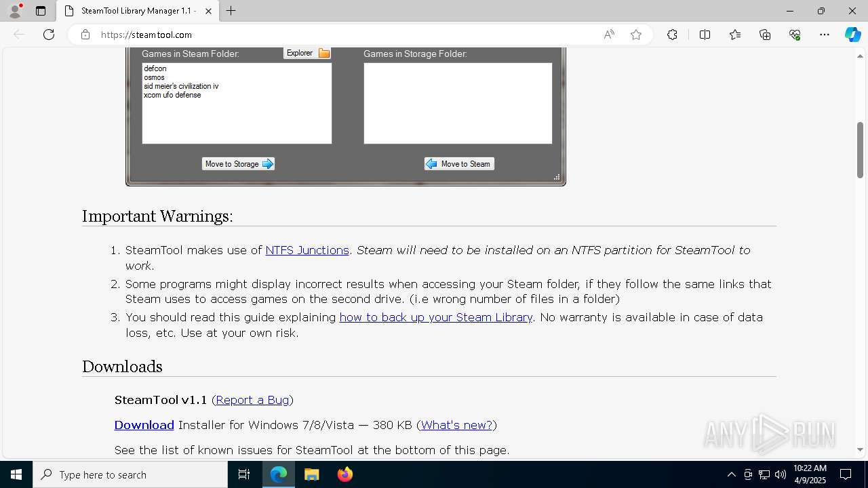Image resolution: width=868 pixels, height=488 pixels.
Task: Launch Firefox from the taskbar
Action: point(344,474)
